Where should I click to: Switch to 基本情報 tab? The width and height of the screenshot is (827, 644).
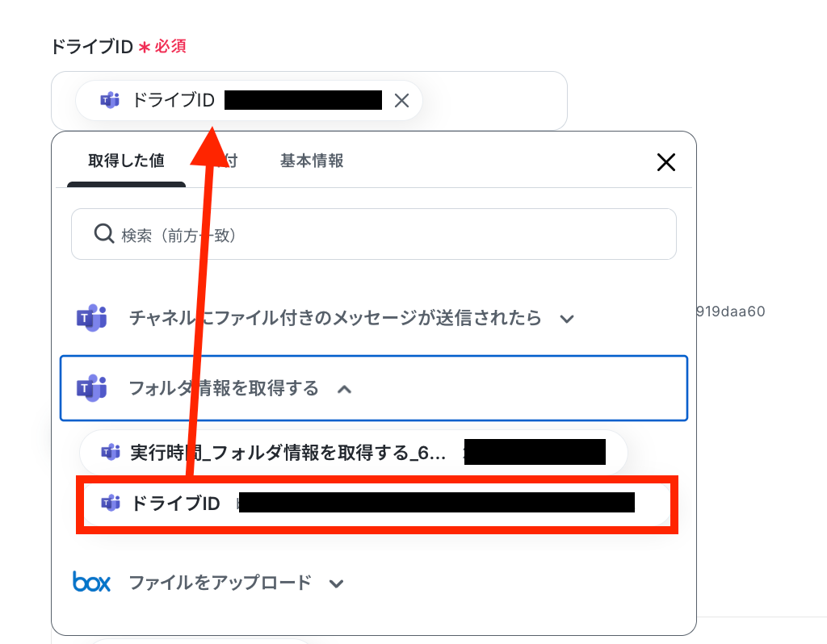pyautogui.click(x=312, y=161)
